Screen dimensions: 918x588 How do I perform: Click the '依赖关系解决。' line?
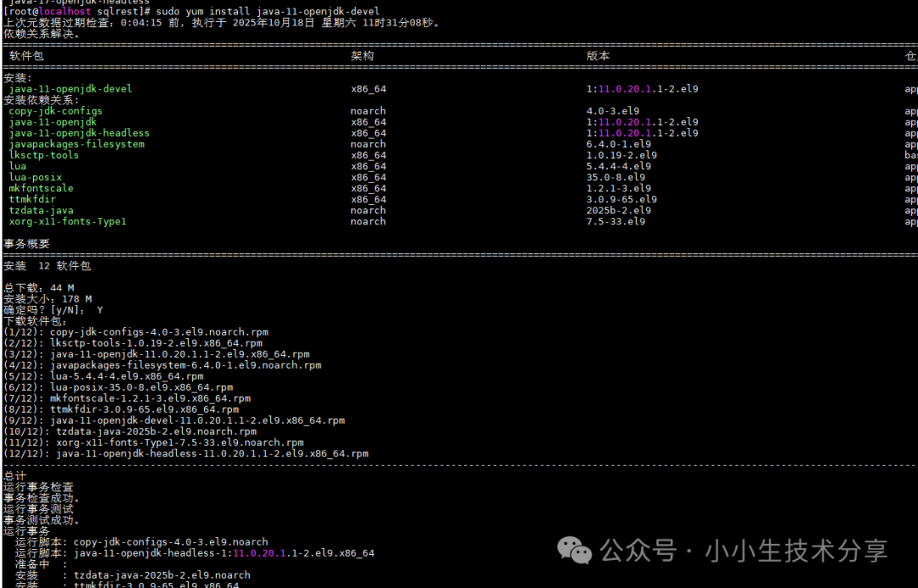[42, 34]
